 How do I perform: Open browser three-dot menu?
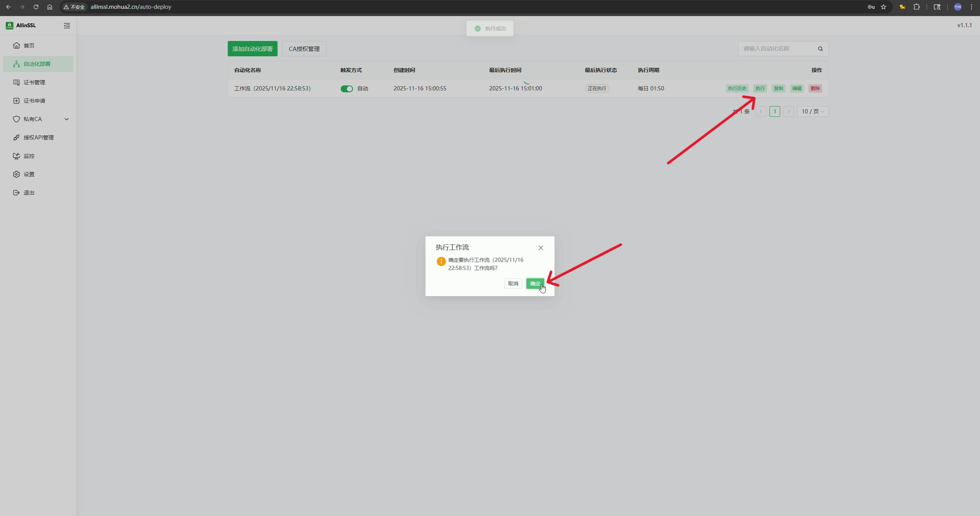point(972,7)
